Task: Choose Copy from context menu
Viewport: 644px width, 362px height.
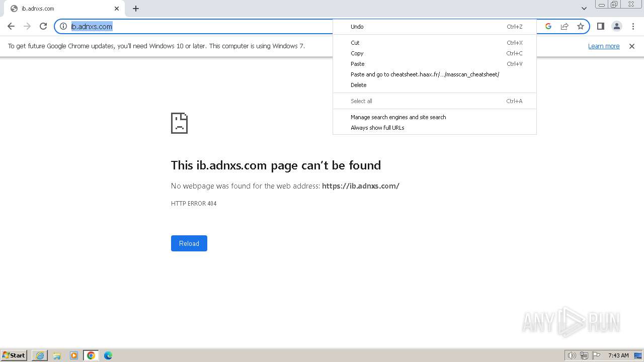Action: (x=435, y=53)
